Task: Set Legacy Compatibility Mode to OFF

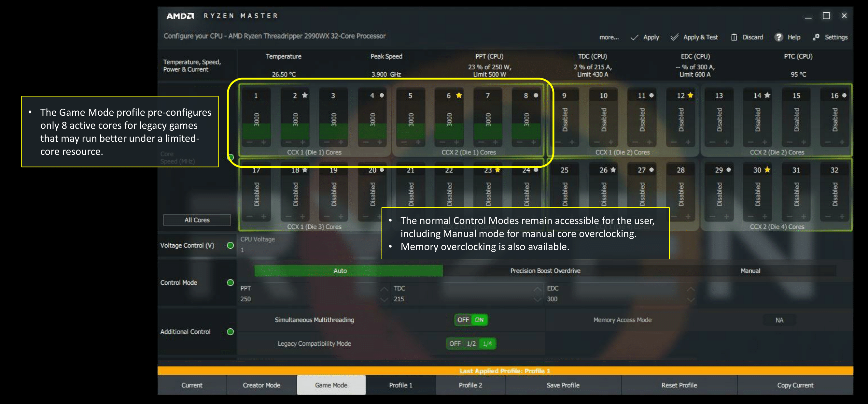Action: click(455, 344)
